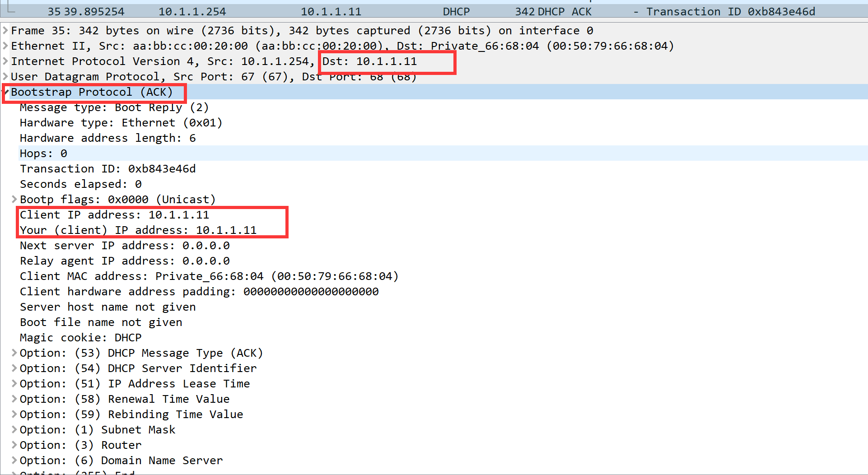The height and width of the screenshot is (475, 868).
Task: Select Your (client) IP address field
Action: (x=138, y=230)
